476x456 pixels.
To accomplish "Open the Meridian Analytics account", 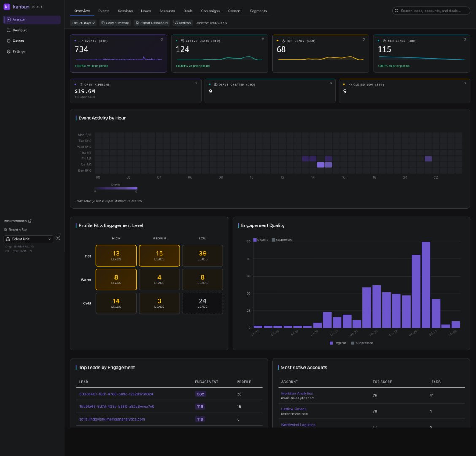I will 297,394.
